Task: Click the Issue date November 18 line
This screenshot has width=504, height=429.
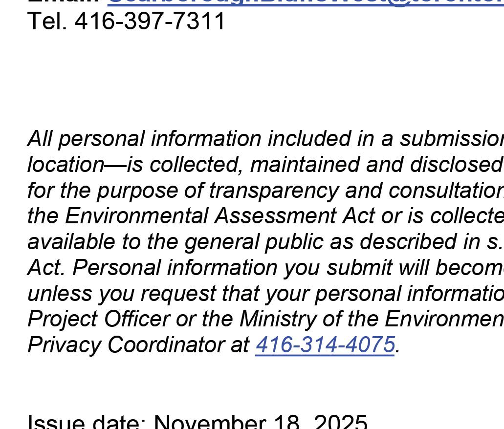Action: coord(197,422)
